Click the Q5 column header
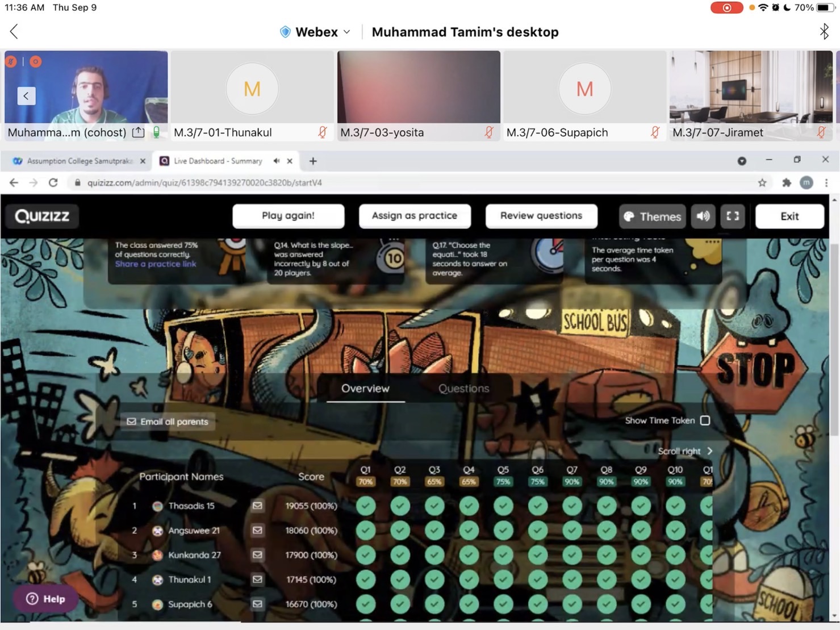840x630 pixels. 503,476
